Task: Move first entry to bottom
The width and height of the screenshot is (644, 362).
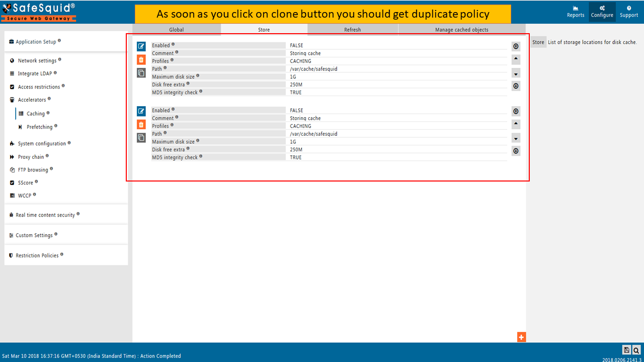Action: tap(516, 86)
